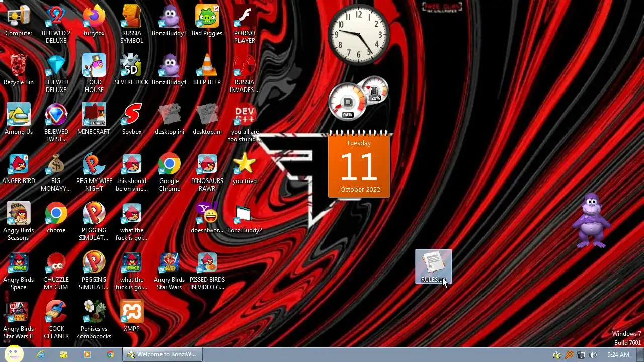Click the Show desktop button
Image resolution: width=644 pixels, height=362 pixels.
[x=640, y=354]
